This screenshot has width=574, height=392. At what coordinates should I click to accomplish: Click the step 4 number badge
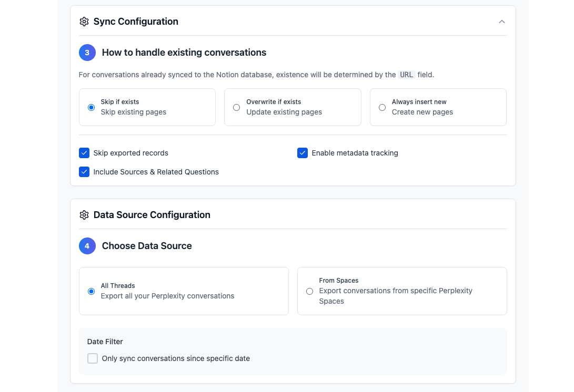87,246
